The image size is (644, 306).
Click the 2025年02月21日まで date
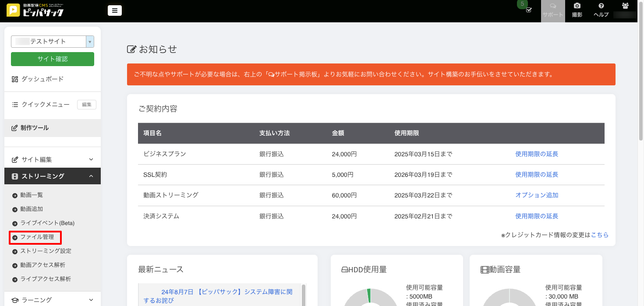pyautogui.click(x=424, y=216)
